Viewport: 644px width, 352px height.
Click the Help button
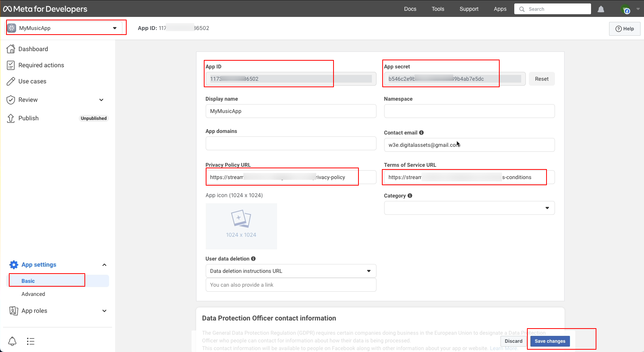coord(624,28)
